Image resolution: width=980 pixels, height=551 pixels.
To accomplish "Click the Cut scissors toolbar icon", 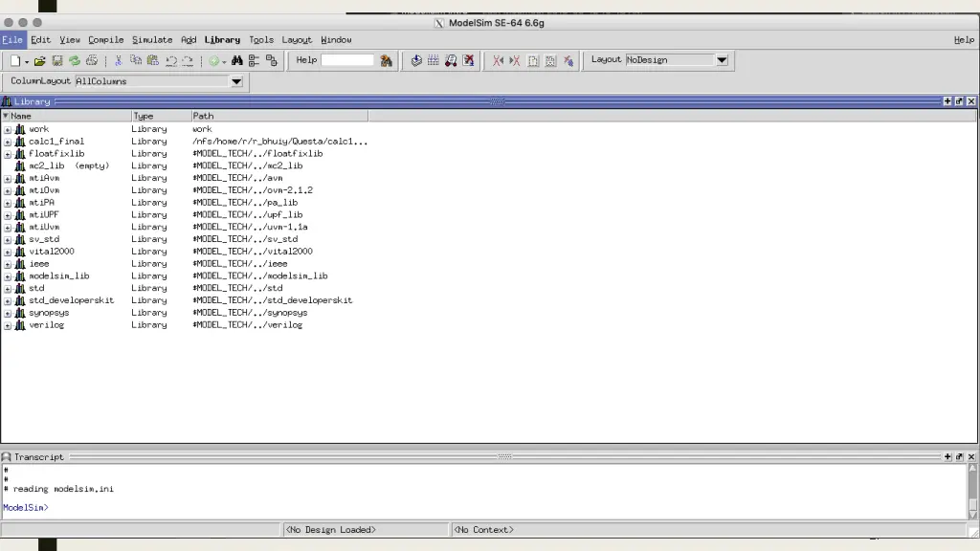I will [118, 60].
